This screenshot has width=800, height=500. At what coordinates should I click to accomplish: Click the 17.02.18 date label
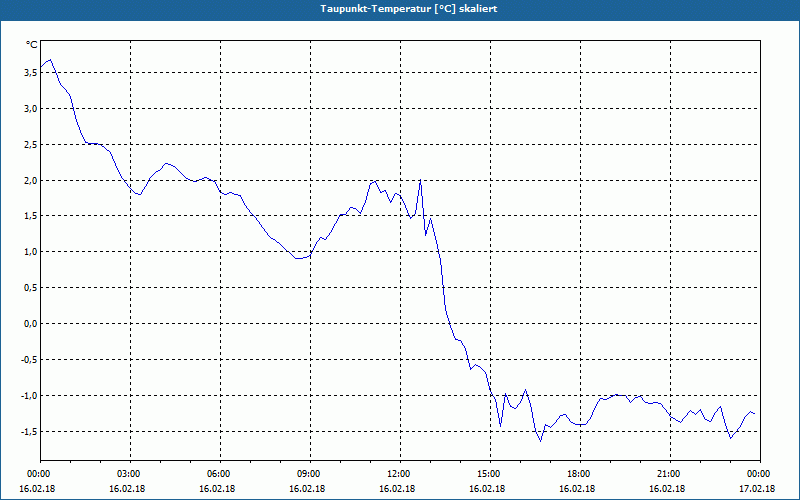(757, 489)
